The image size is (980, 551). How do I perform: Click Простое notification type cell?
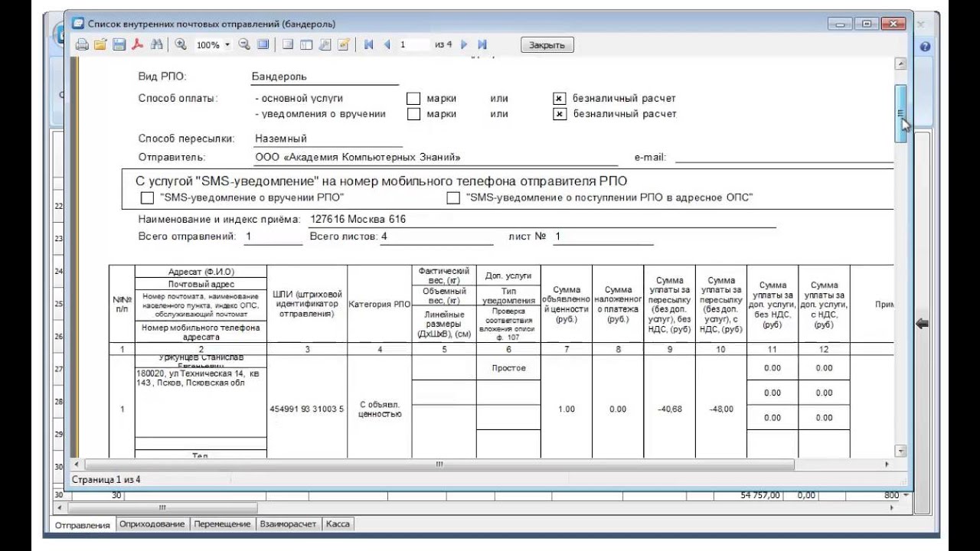coord(508,368)
